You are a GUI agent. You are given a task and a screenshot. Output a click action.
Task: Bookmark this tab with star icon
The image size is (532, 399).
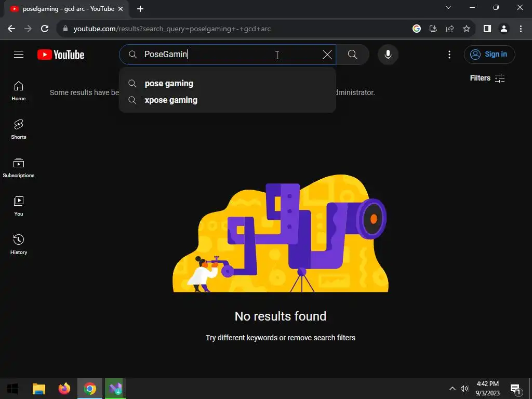point(467,29)
